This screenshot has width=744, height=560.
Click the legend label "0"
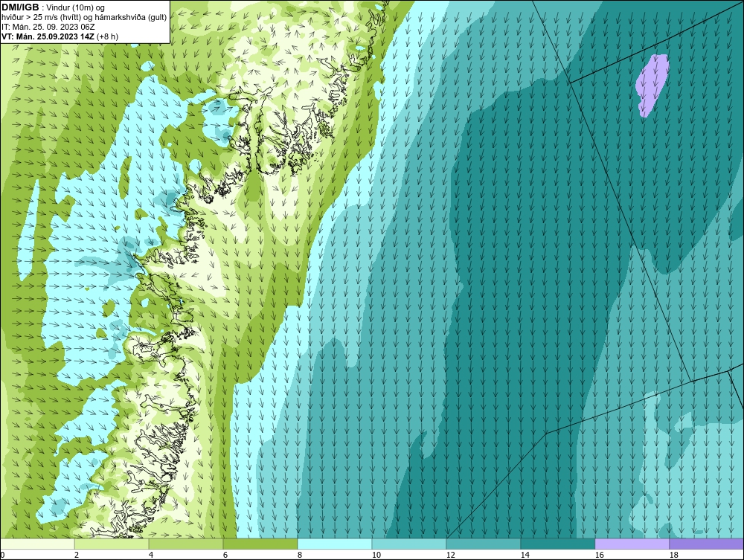point(2,555)
